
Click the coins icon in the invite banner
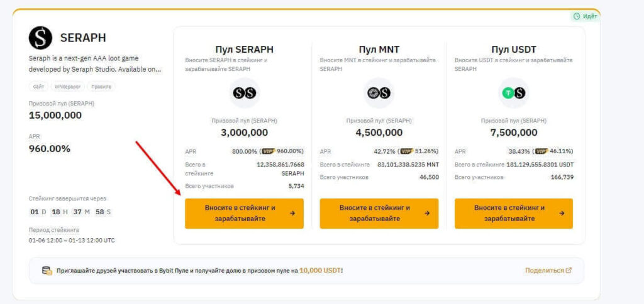[x=47, y=271]
